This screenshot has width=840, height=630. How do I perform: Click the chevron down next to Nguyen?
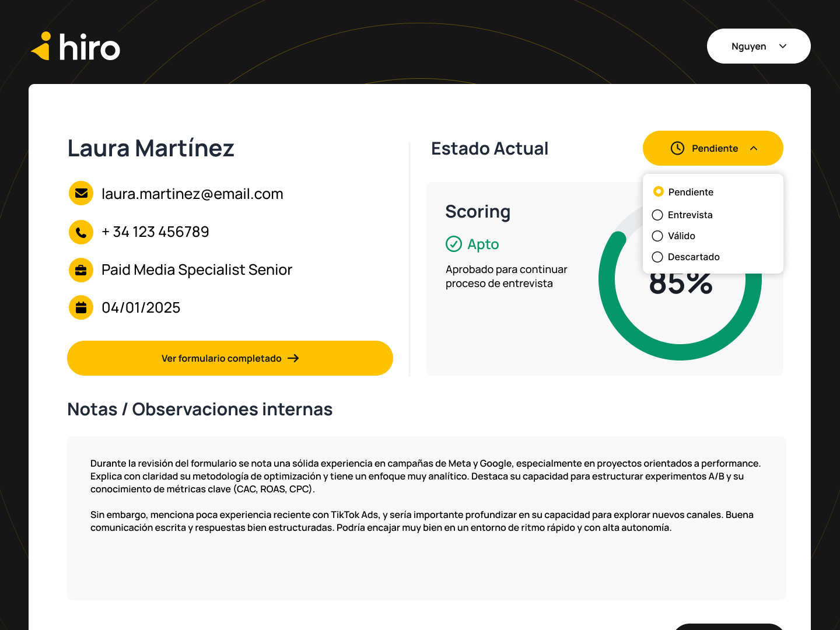click(x=783, y=46)
